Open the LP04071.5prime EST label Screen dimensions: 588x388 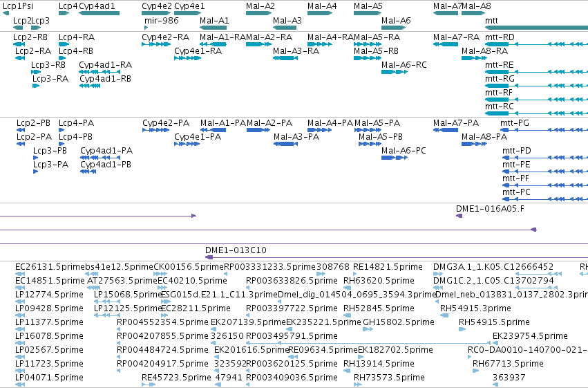(x=49, y=378)
